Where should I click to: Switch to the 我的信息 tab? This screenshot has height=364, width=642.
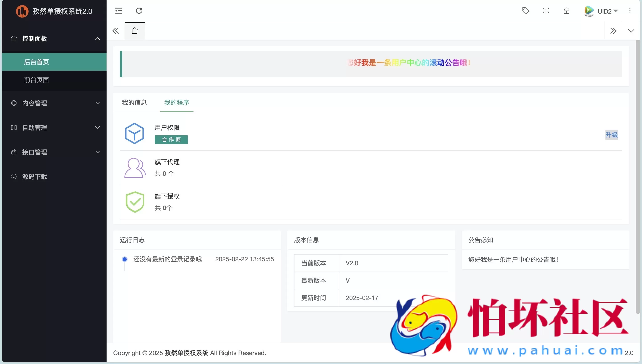pos(134,102)
